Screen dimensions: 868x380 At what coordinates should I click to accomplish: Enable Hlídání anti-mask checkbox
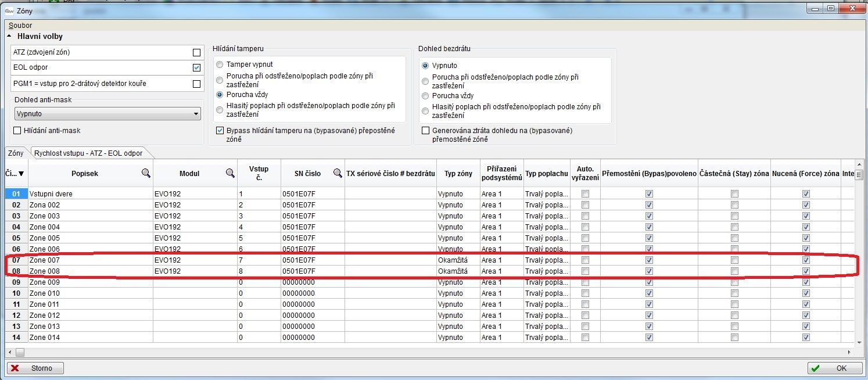point(17,131)
